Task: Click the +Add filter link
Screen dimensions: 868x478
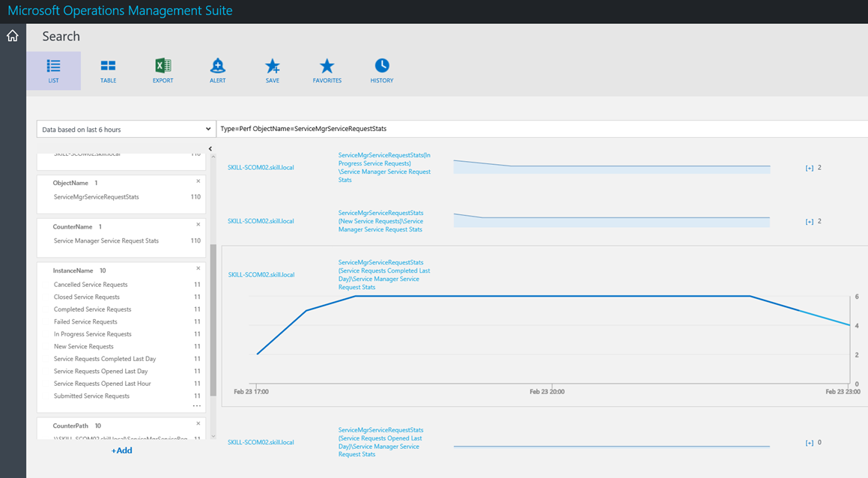Action: 122,450
